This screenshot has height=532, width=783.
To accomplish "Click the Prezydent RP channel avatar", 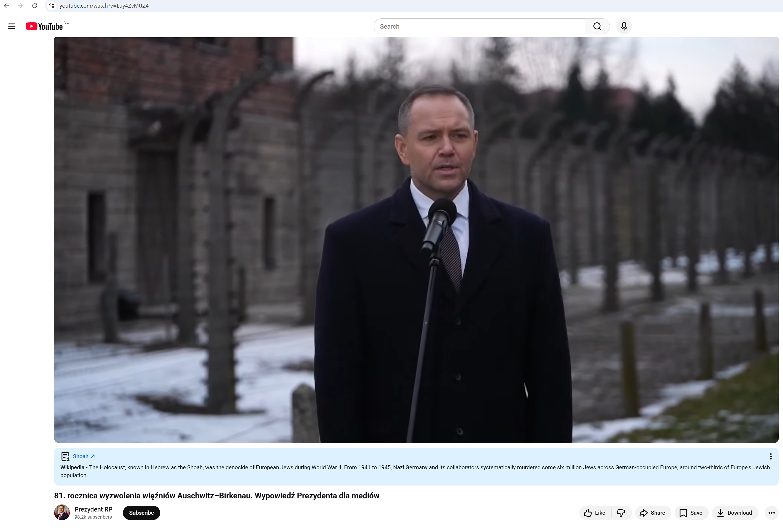I will [62, 512].
